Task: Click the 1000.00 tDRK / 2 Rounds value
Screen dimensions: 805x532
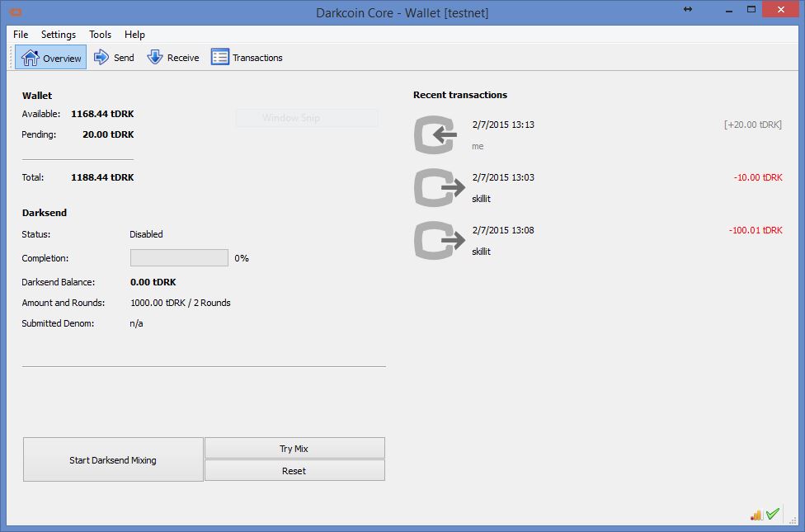Action: tap(180, 303)
